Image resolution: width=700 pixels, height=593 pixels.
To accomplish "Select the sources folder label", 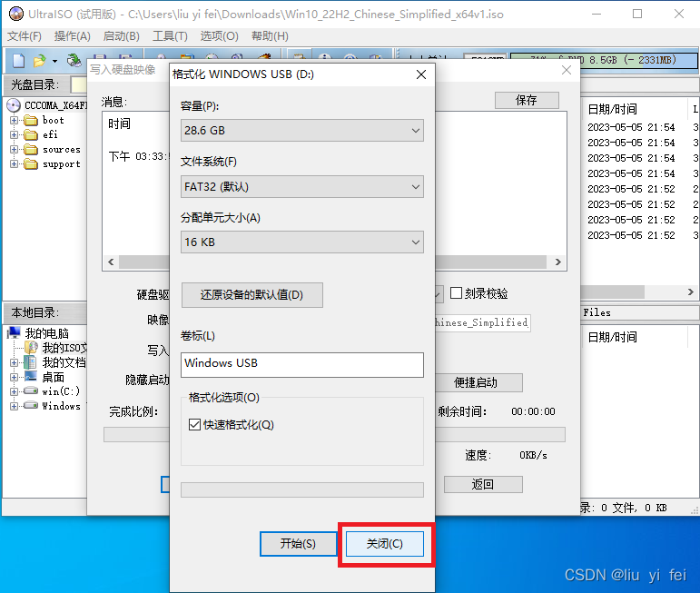I will [x=62, y=150].
